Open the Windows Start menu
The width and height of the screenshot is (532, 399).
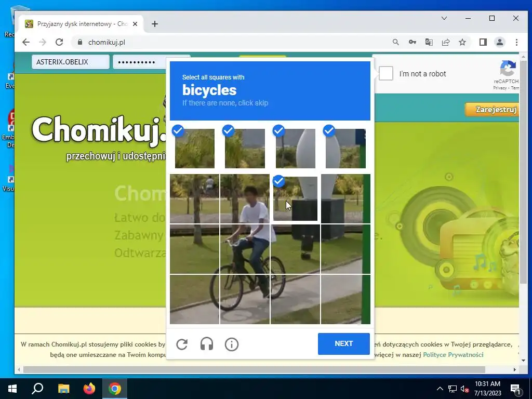12,389
